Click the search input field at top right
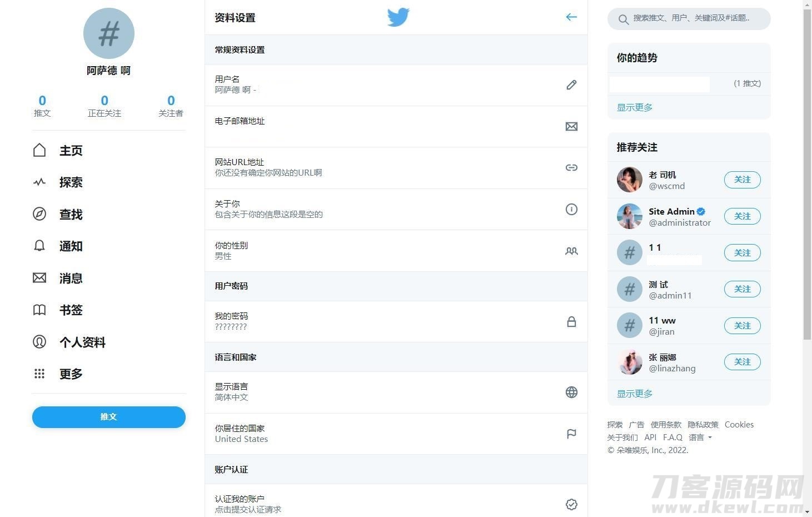 689,19
